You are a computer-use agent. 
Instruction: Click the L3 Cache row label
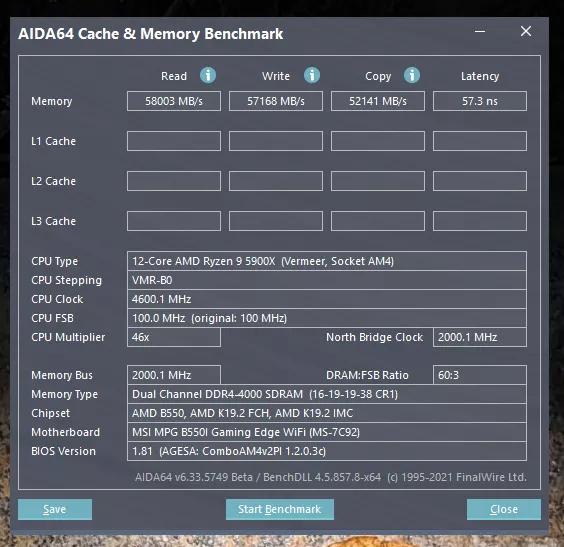click(x=54, y=221)
